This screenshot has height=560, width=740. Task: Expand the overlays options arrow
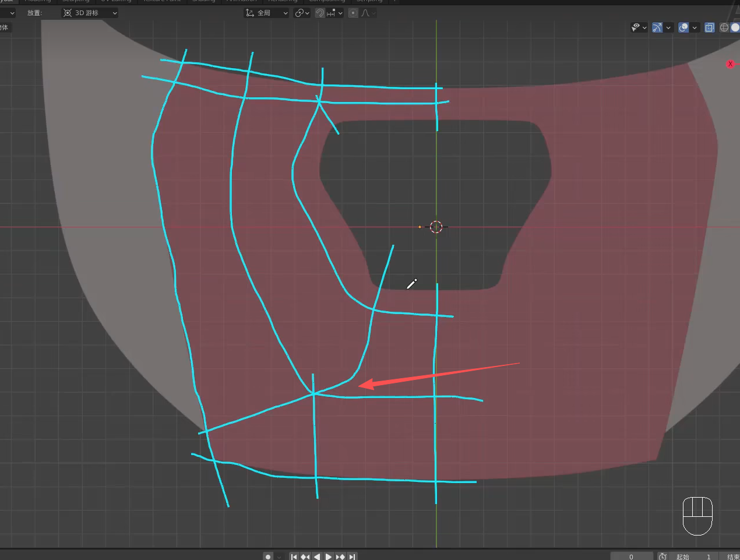[695, 27]
